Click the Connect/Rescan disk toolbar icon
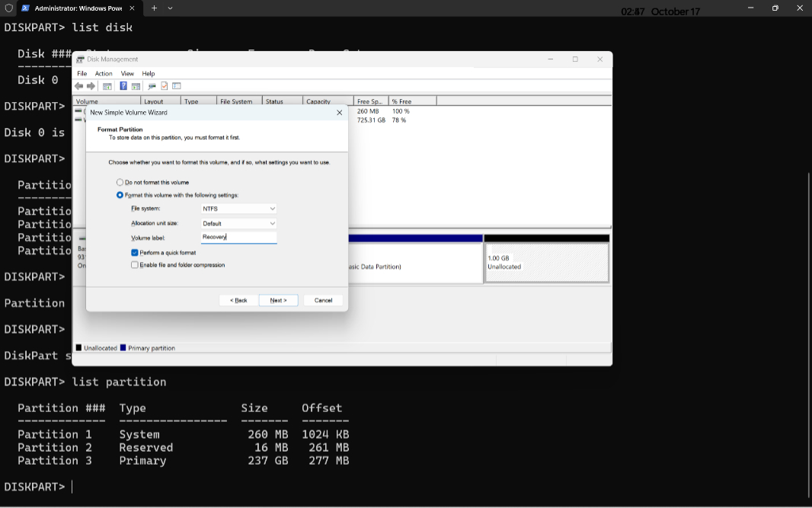Image resolution: width=812 pixels, height=508 pixels. (x=152, y=87)
